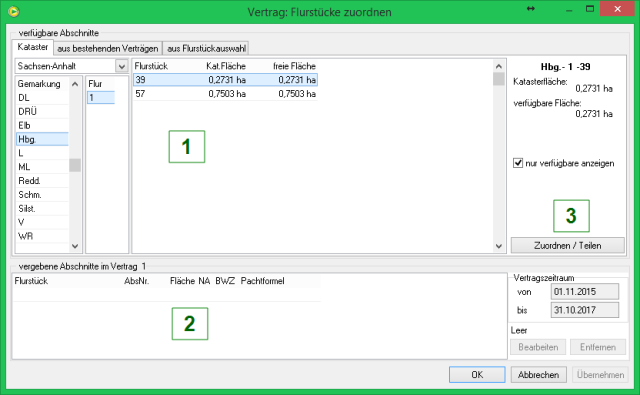Select Gemarkung 'WR'
Screen dimensions: 640x395
[42, 236]
